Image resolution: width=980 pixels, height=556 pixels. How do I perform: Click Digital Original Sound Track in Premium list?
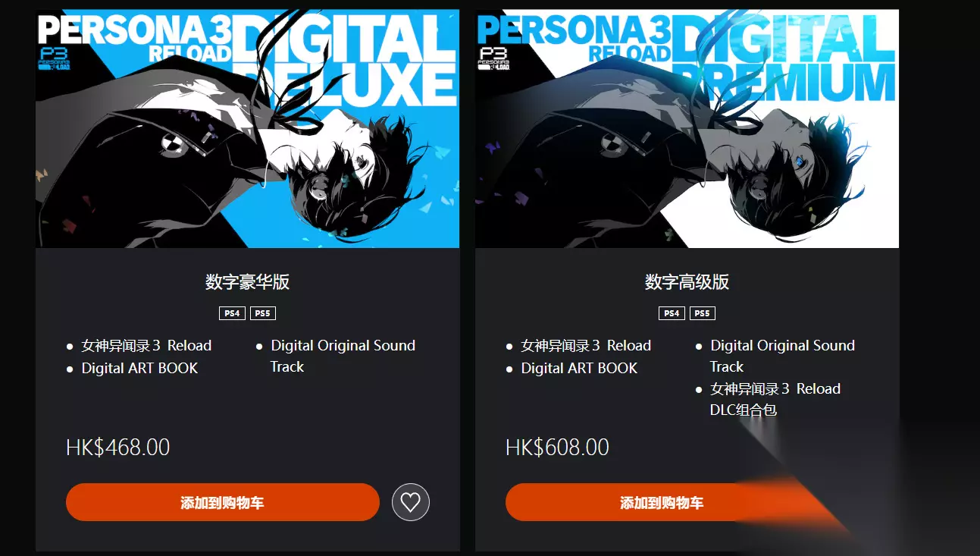(x=782, y=356)
